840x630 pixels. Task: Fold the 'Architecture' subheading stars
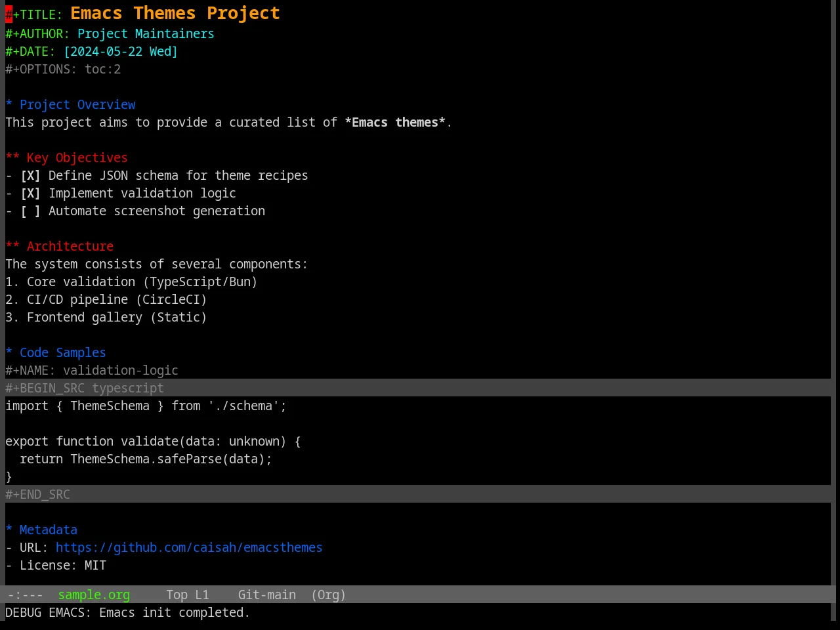point(12,246)
